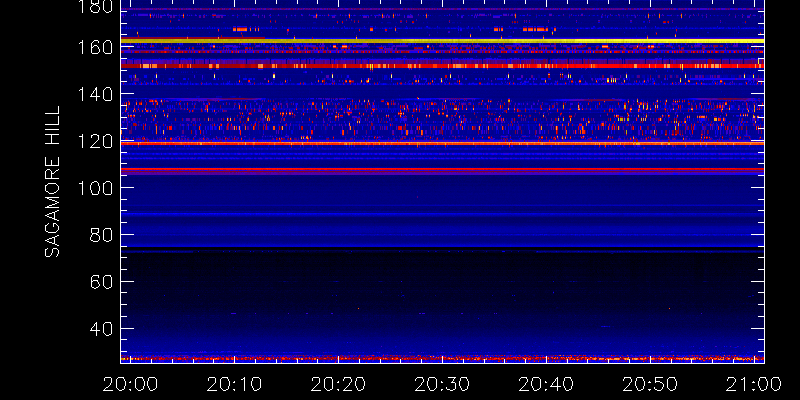Viewport: 800px width, 400px height.
Task: Click the 20:40 time axis label
Action: click(546, 384)
